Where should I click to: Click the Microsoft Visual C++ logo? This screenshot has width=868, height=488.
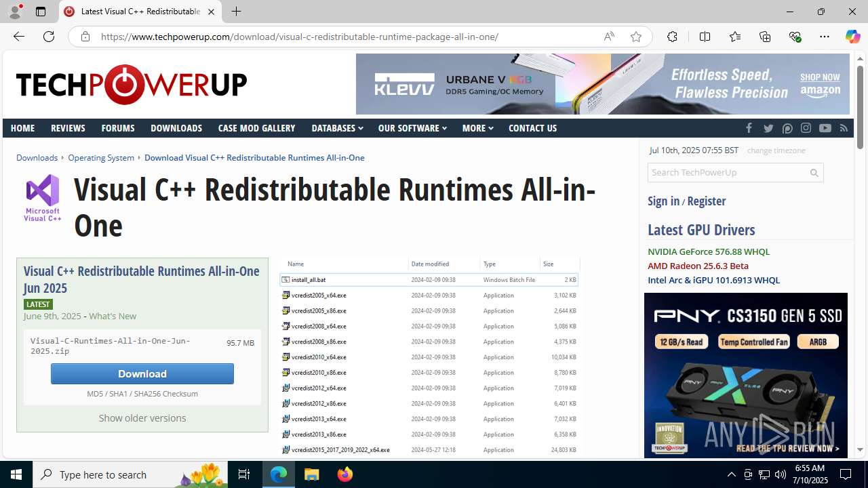click(43, 197)
